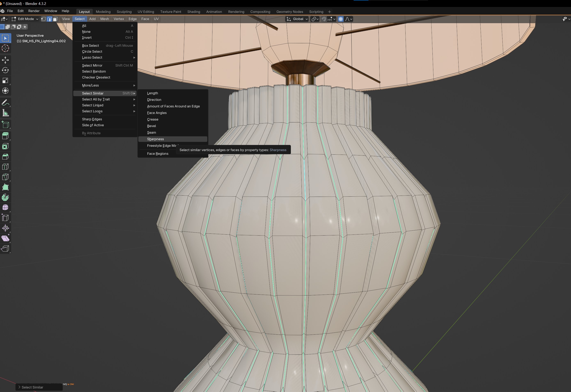Select the Bevel tool
The width and height of the screenshot is (571, 392).
(5, 156)
